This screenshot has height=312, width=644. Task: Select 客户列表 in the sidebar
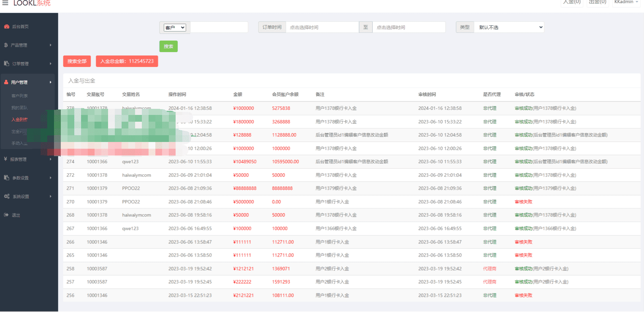[x=20, y=96]
